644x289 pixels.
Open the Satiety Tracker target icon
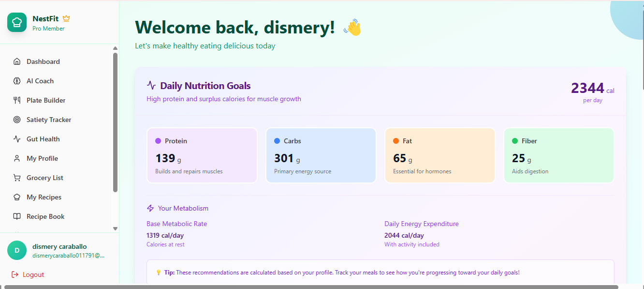point(18,120)
